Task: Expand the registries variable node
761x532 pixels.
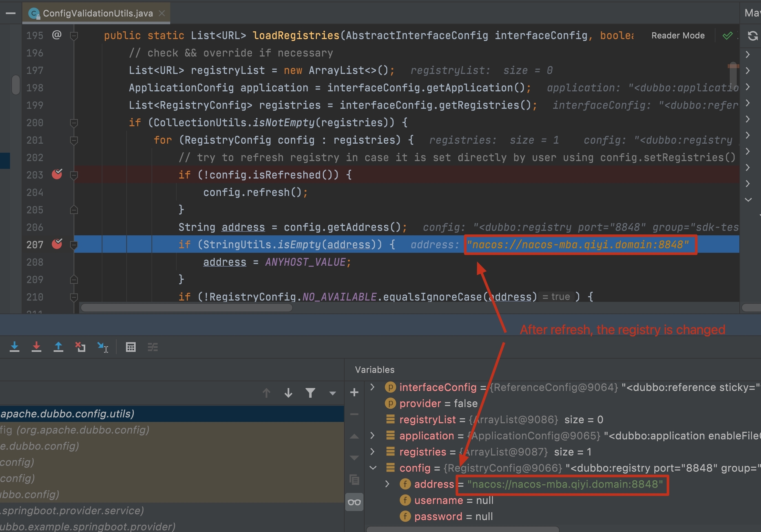Action: click(x=372, y=452)
